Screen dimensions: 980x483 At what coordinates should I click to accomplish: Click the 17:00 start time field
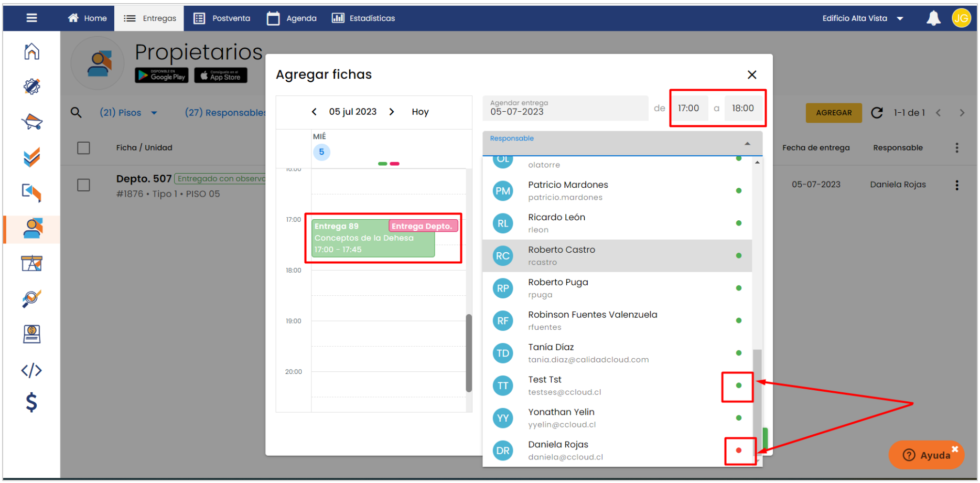(x=688, y=109)
